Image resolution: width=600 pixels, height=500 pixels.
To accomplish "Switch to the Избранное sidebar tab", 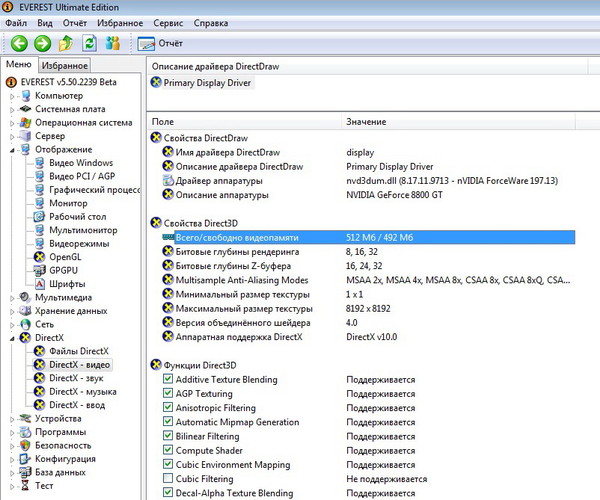I will (x=65, y=65).
